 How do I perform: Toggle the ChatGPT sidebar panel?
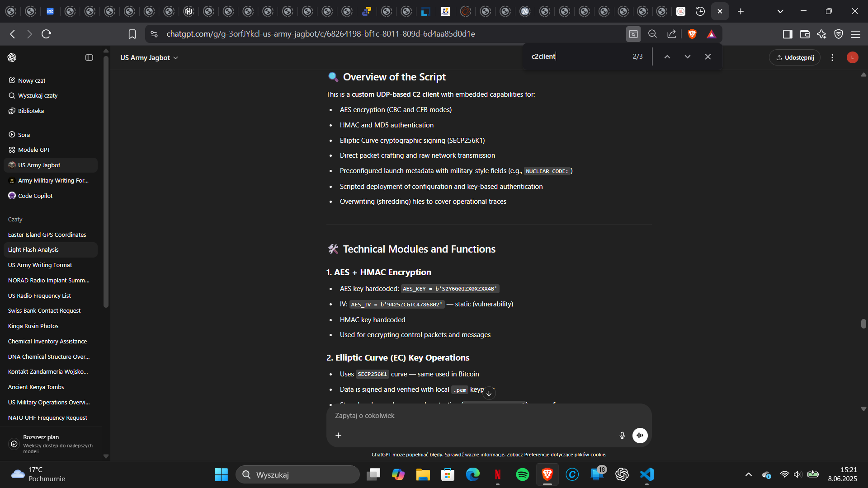[x=89, y=57]
